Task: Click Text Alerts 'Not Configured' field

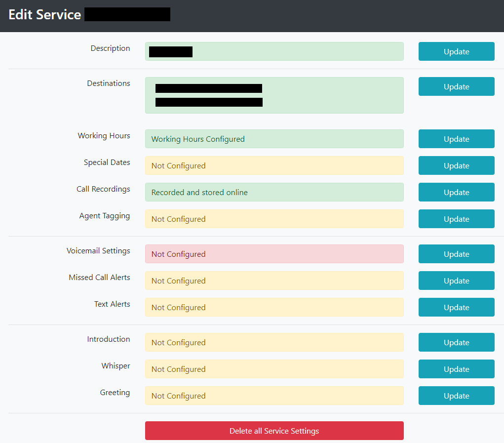Action: click(274, 307)
